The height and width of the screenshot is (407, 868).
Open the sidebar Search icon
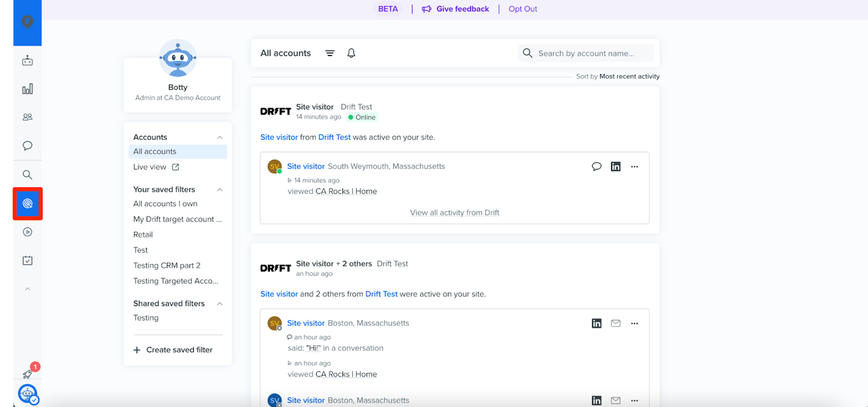point(27,174)
